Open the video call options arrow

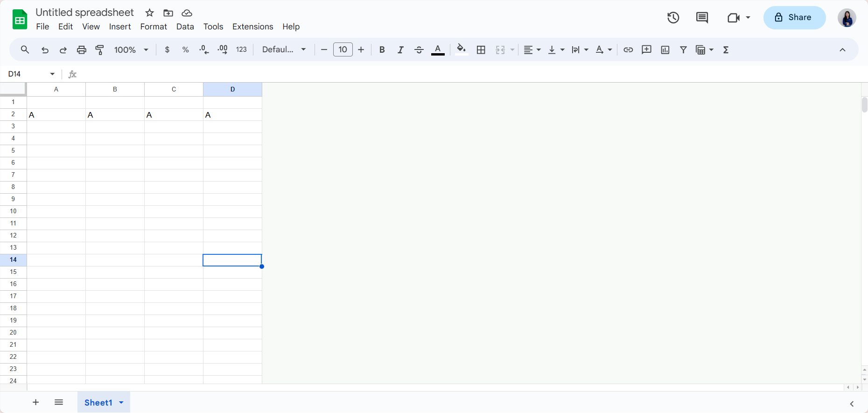[x=748, y=18]
